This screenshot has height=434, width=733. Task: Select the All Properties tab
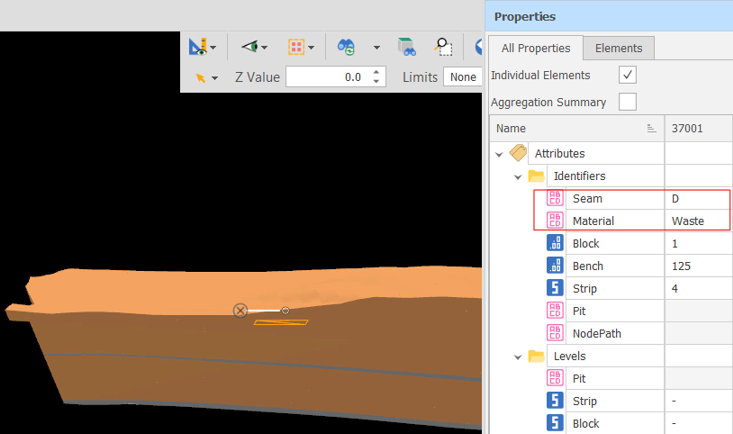click(536, 48)
